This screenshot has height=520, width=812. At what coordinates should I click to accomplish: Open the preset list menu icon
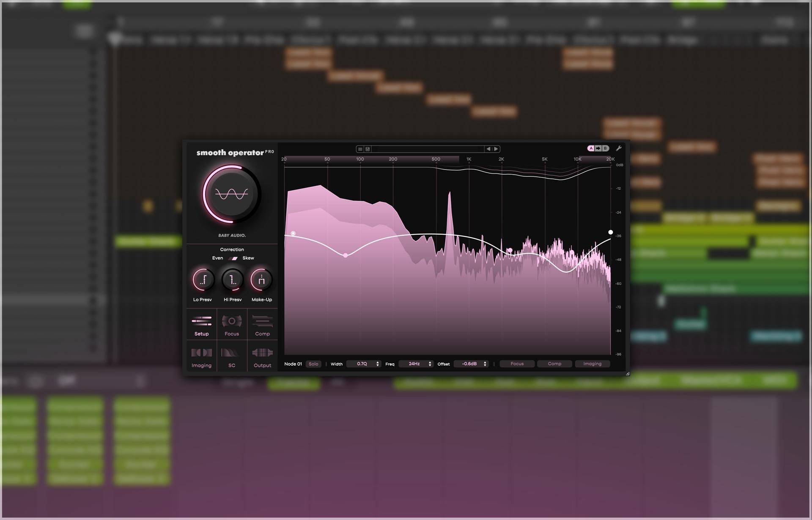[360, 149]
